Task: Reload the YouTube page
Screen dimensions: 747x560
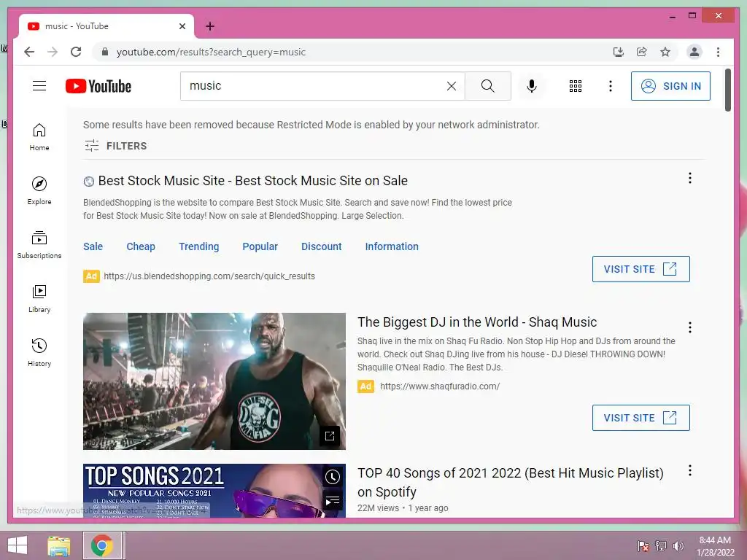Action: pyautogui.click(x=76, y=52)
